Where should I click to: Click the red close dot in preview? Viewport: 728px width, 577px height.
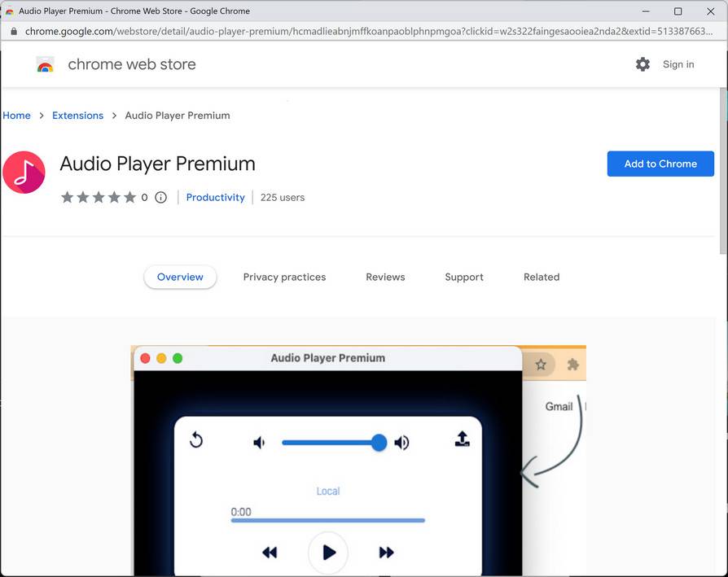coord(145,358)
